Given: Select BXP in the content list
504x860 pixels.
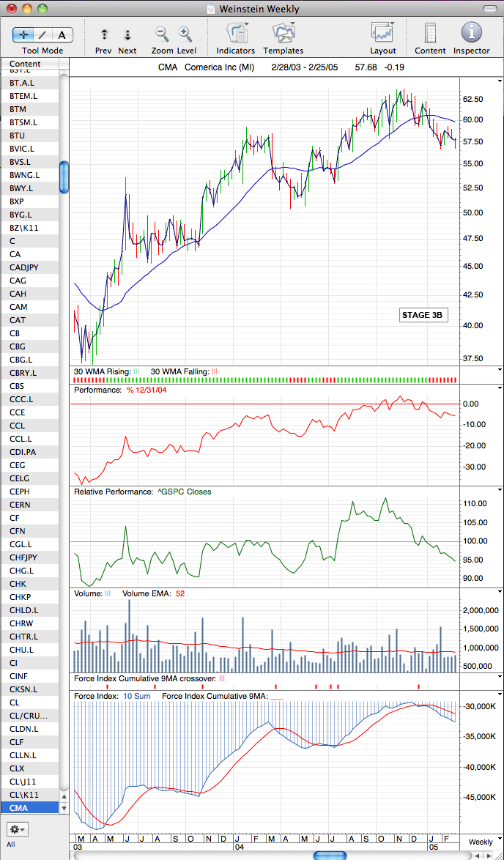Looking at the screenshot, I should pyautogui.click(x=29, y=201).
